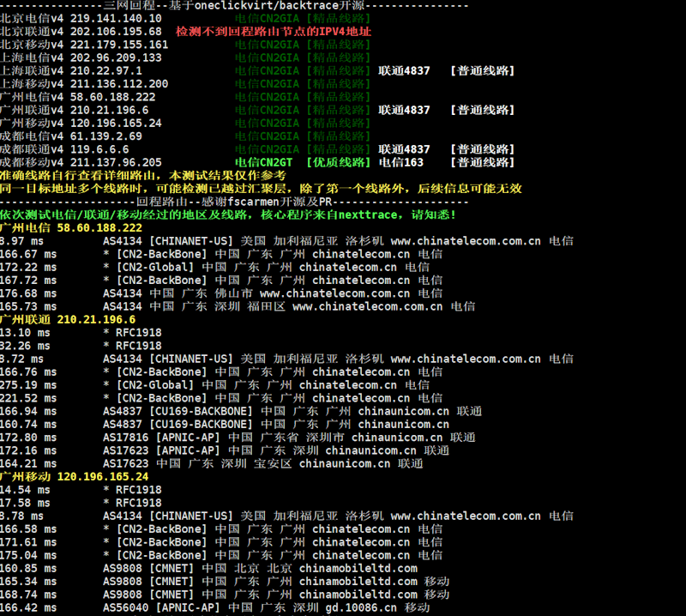Select the AS number "AS56040"

(x=125, y=608)
